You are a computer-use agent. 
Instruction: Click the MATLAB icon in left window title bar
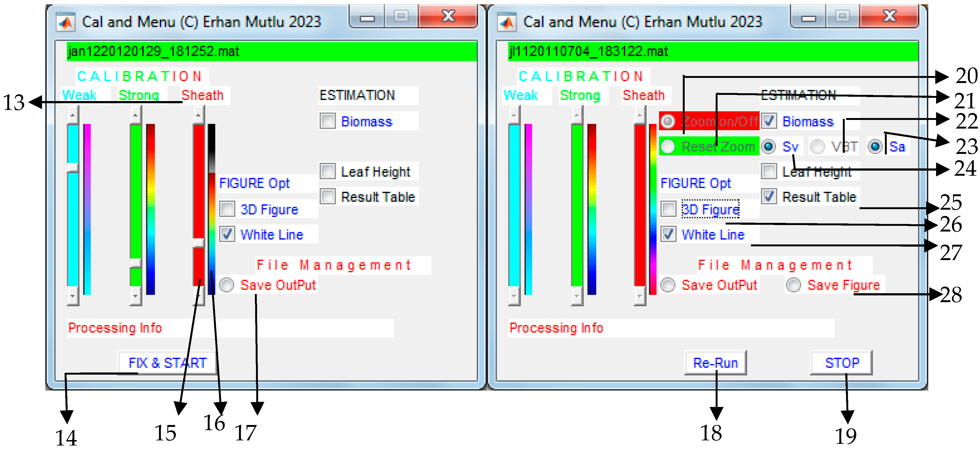(65, 22)
